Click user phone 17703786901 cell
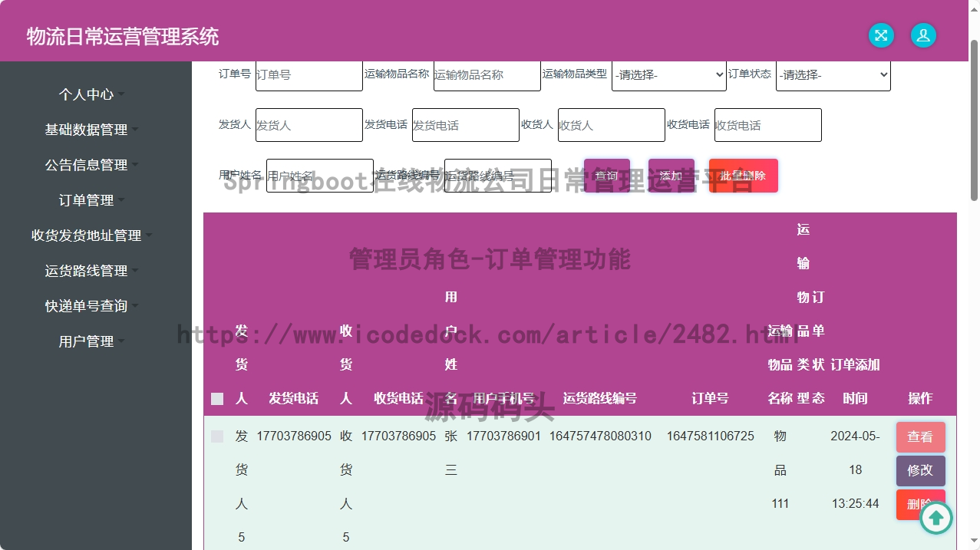980x550 pixels. [x=503, y=436]
